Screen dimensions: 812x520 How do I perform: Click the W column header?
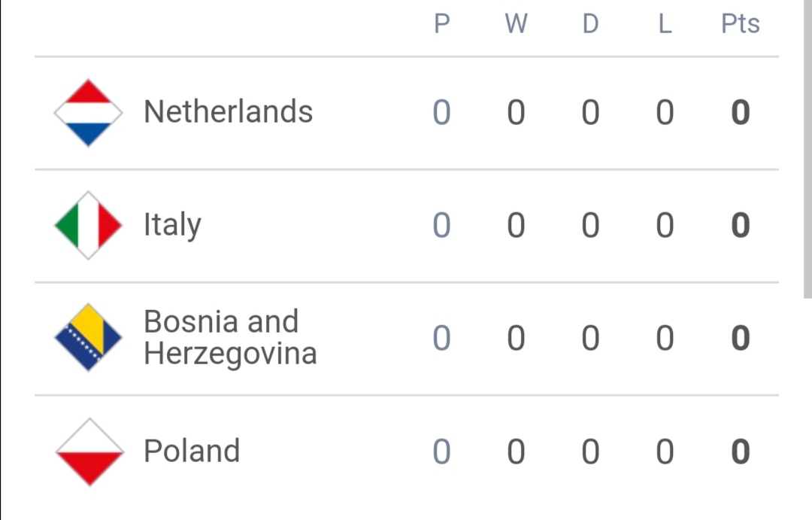tap(517, 24)
